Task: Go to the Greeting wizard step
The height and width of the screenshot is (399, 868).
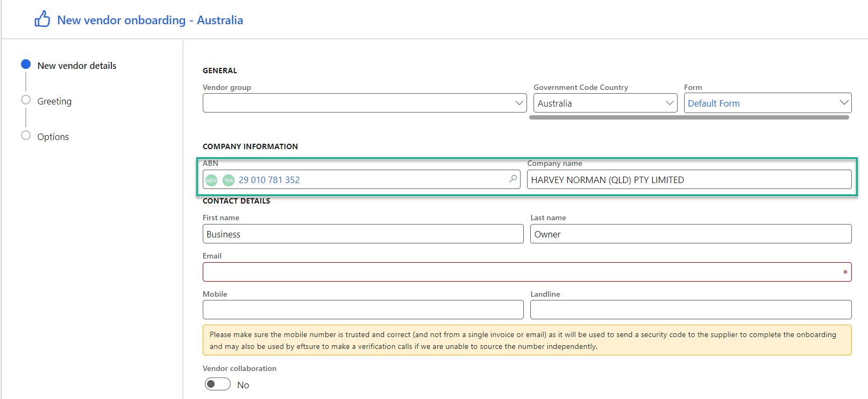Action: coord(54,101)
